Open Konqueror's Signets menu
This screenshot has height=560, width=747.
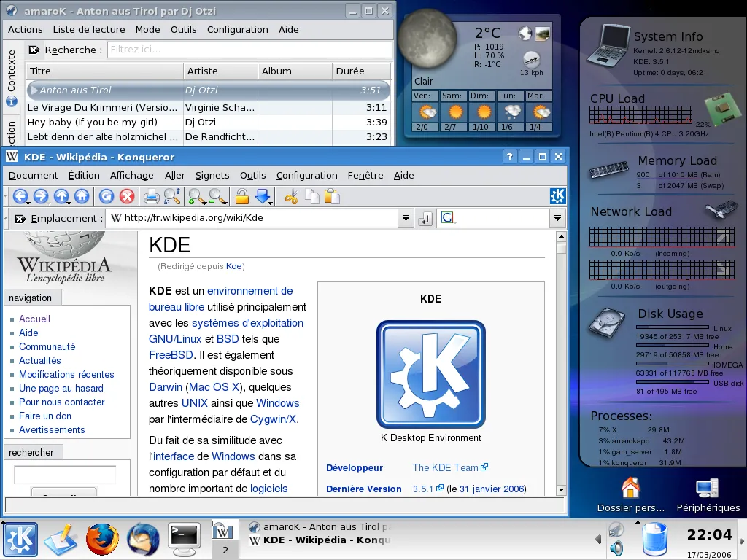click(212, 175)
